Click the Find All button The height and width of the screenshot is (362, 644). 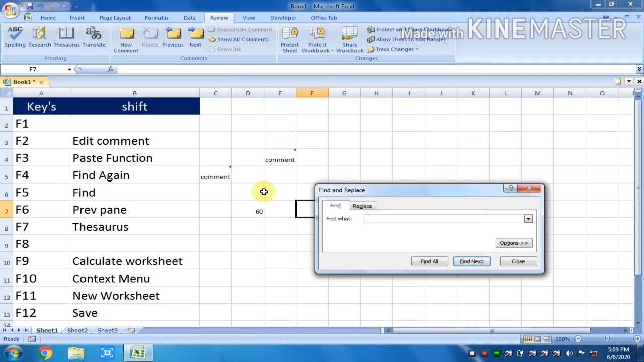coord(429,261)
